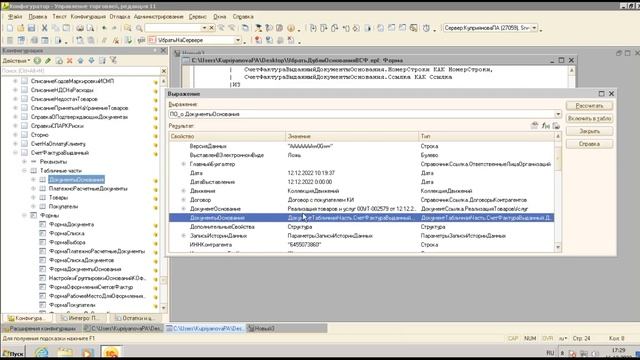Click the configuration tree search field
This screenshot has width=640, height=360.
[81, 71]
